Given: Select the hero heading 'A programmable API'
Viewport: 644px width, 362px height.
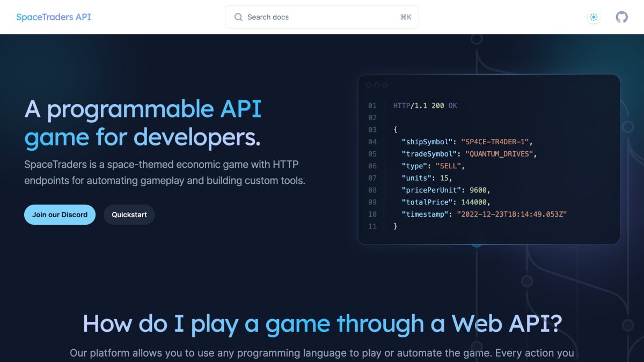Looking at the screenshot, I should [x=143, y=109].
